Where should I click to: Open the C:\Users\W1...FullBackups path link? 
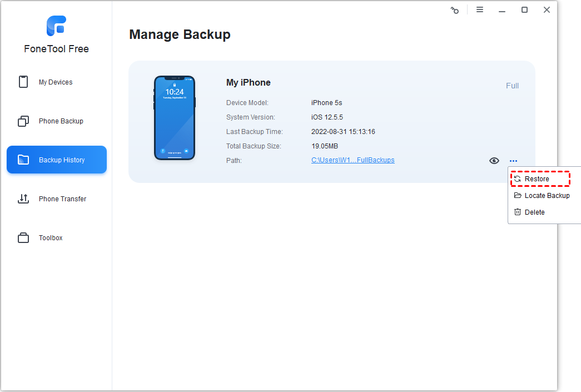click(x=352, y=160)
